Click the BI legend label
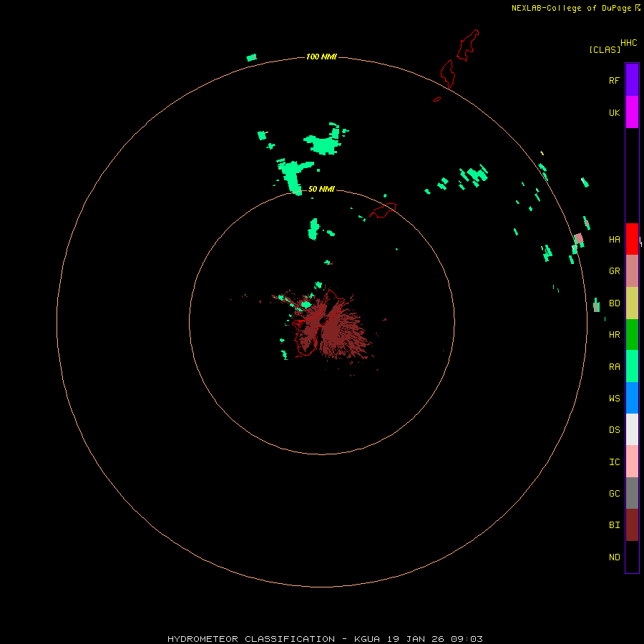Screen dimensions: 644x644 pyautogui.click(x=614, y=525)
